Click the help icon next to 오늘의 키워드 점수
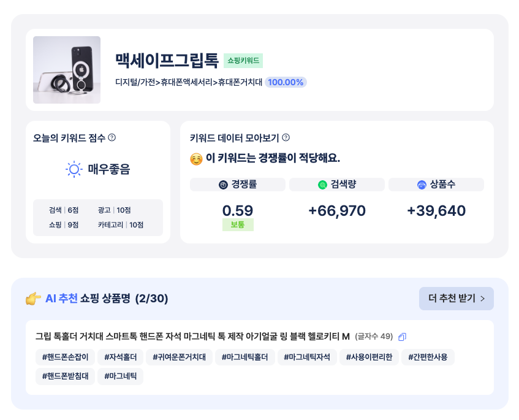519x420 pixels. 111,138
